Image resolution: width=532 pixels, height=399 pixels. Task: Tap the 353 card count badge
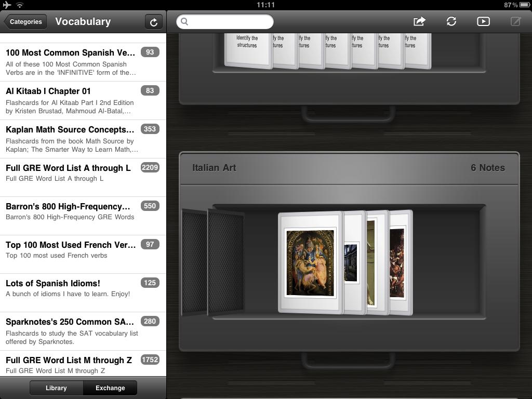(150, 129)
